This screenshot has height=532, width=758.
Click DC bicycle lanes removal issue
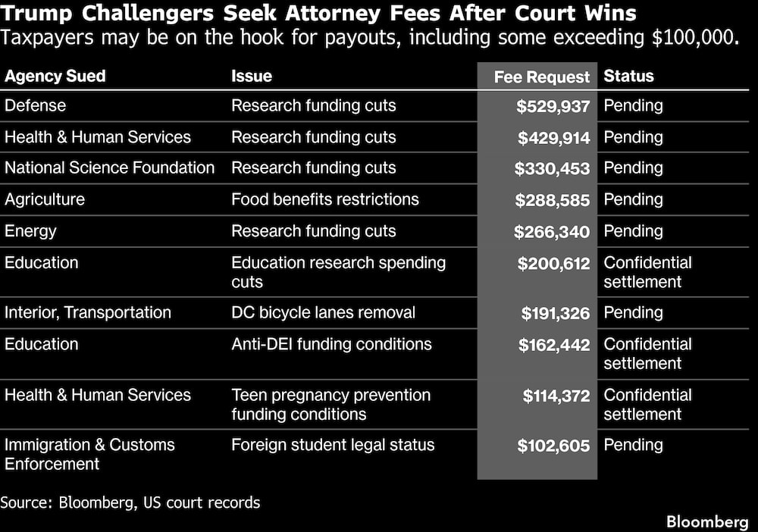323,313
